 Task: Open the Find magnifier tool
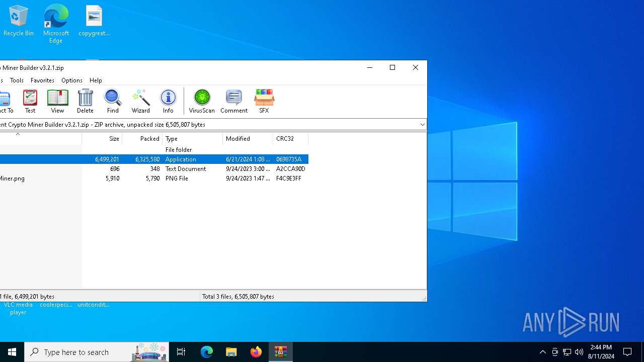[113, 101]
